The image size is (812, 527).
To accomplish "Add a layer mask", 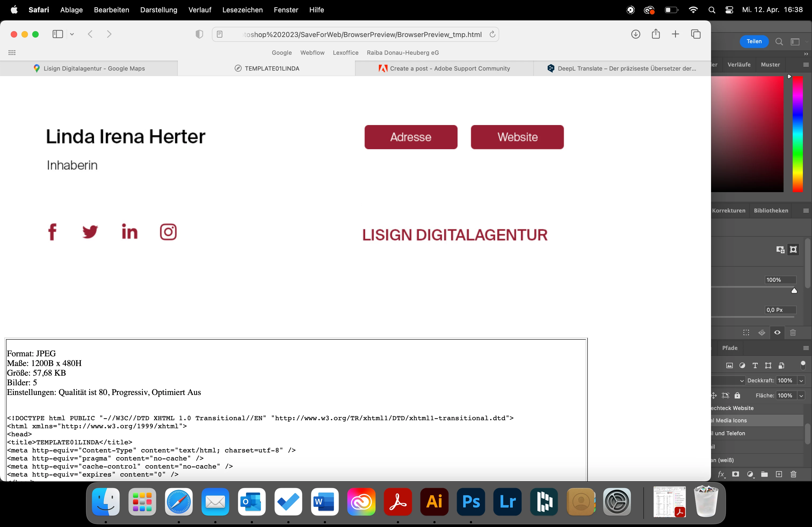I will pos(735,474).
